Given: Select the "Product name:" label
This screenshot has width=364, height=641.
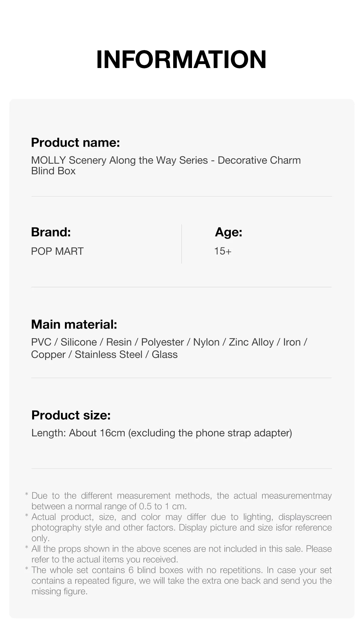Looking at the screenshot, I should click(76, 142).
